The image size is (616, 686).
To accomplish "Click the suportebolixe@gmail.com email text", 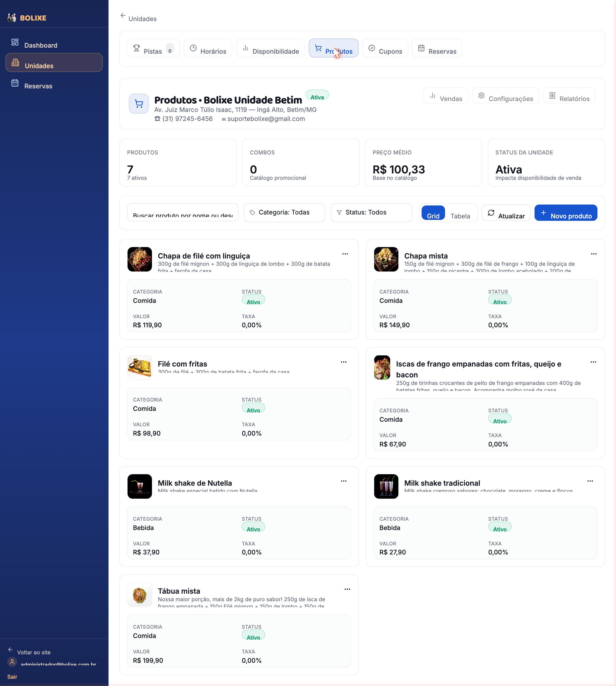I will pyautogui.click(x=266, y=119).
